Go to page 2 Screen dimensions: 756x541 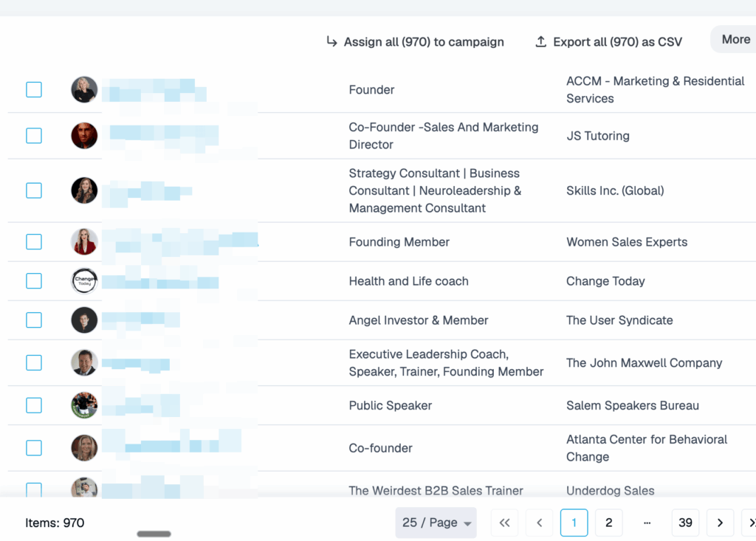click(x=609, y=523)
